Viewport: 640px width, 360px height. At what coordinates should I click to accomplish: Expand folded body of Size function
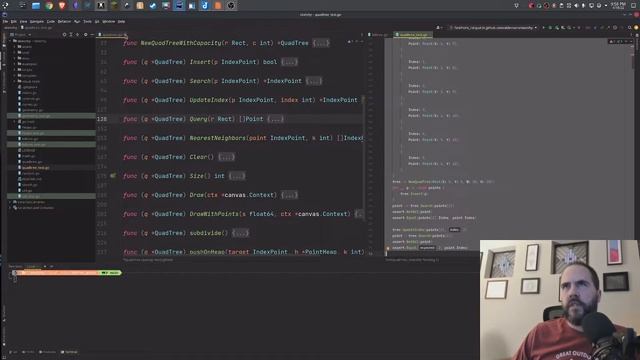[237, 176]
